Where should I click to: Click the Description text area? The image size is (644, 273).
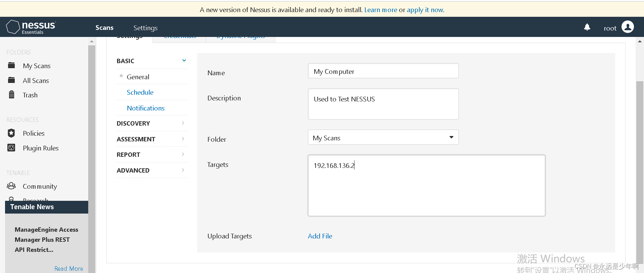coord(383,104)
